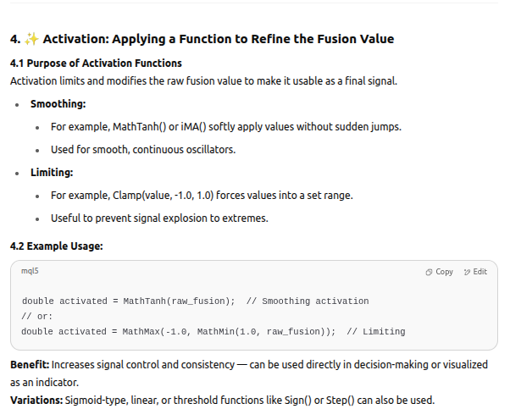Click the '4.2 Example Usage:' heading
The height and width of the screenshot is (420, 521).
57,246
